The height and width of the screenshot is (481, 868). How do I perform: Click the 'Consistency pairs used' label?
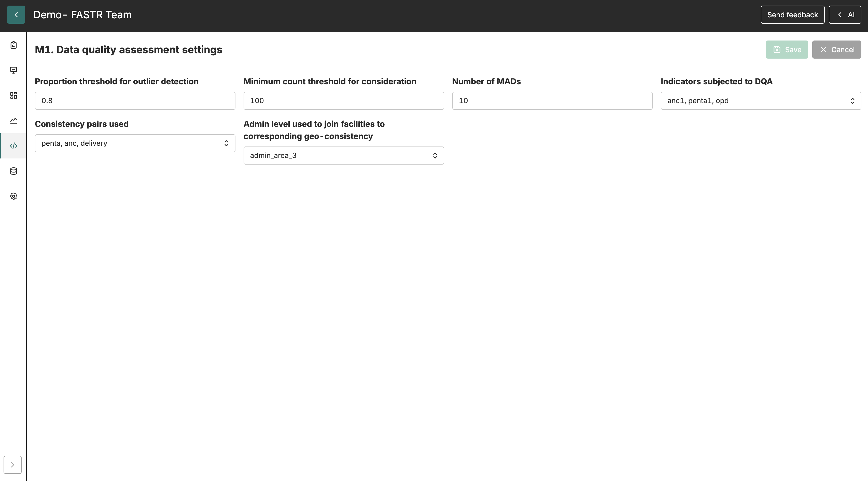click(81, 124)
